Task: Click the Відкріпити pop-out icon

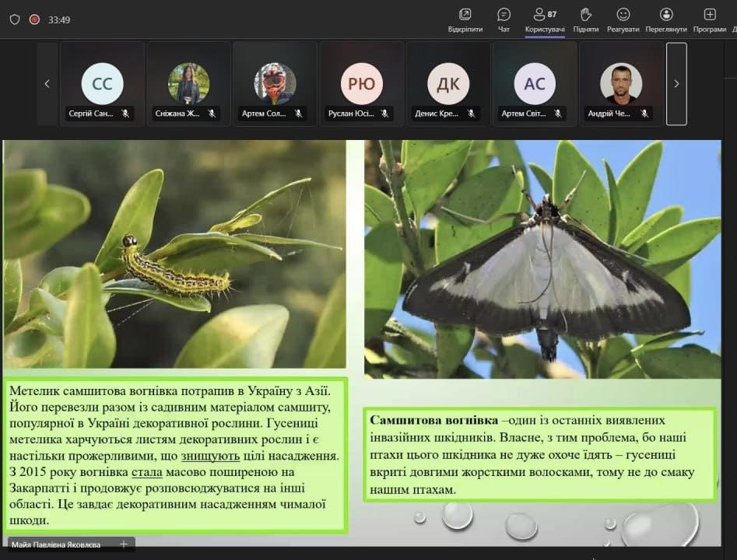Action: pos(465,15)
